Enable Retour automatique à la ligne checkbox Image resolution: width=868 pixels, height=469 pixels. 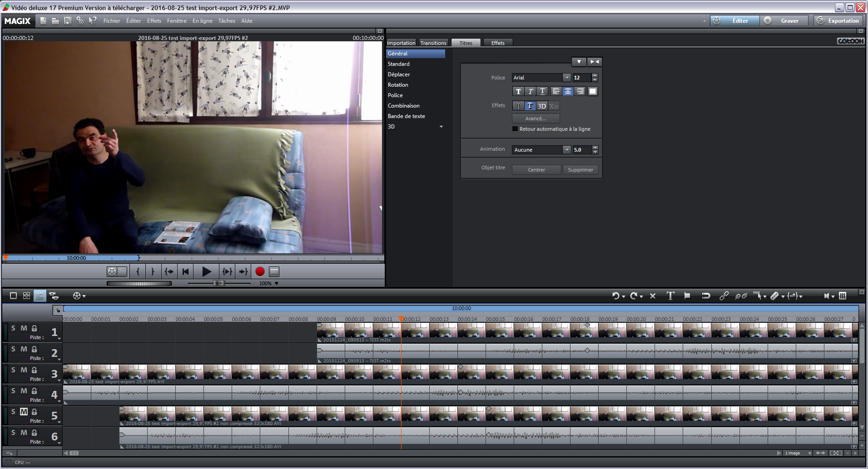(515, 129)
